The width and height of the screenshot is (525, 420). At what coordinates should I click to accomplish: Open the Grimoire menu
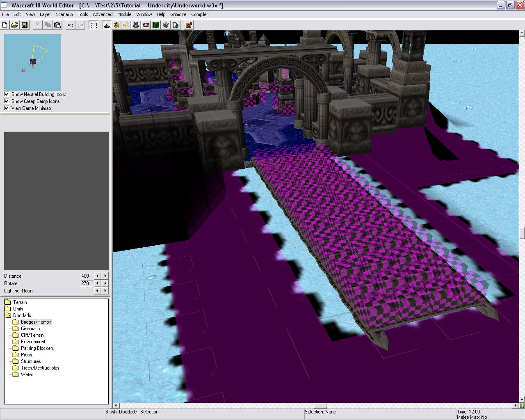click(178, 14)
